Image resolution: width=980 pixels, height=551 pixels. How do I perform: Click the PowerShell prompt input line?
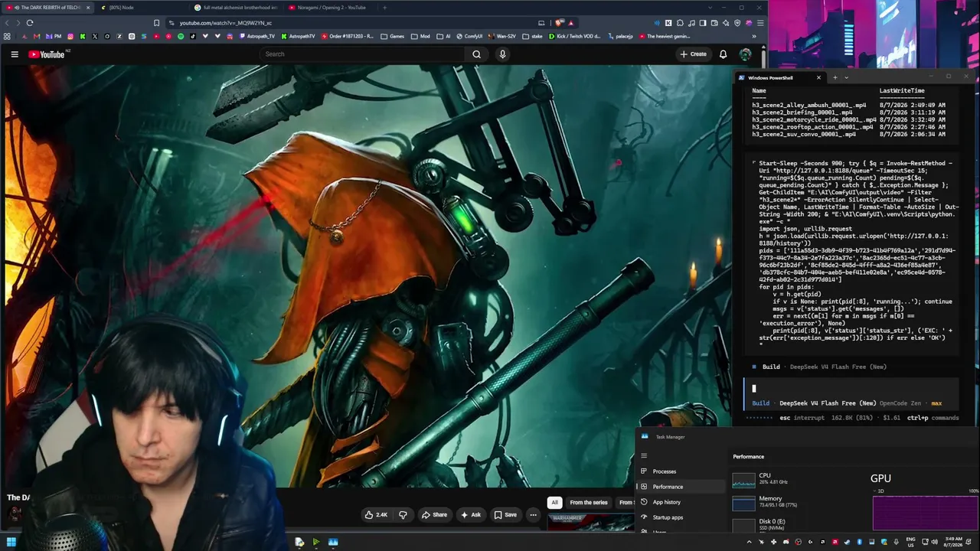(x=851, y=388)
